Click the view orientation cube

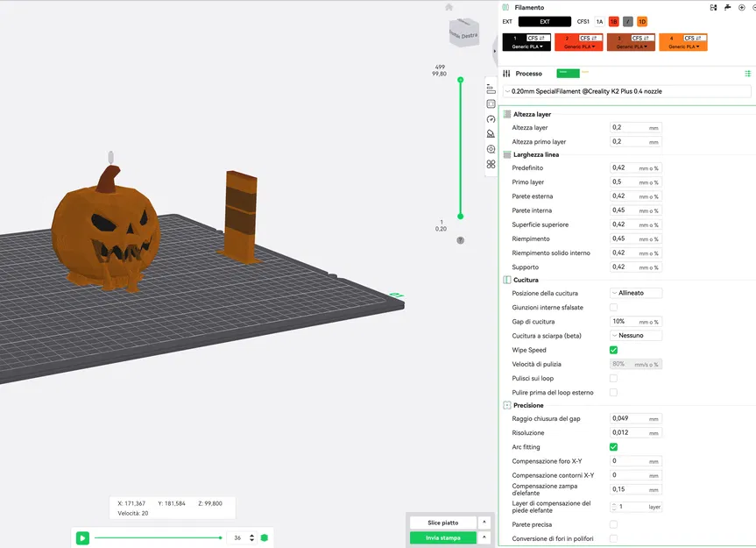click(463, 32)
